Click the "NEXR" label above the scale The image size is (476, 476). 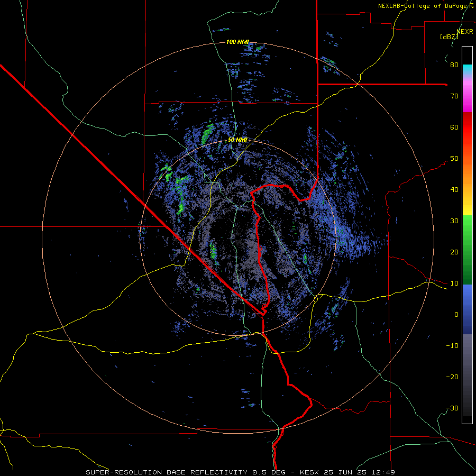[x=465, y=32]
